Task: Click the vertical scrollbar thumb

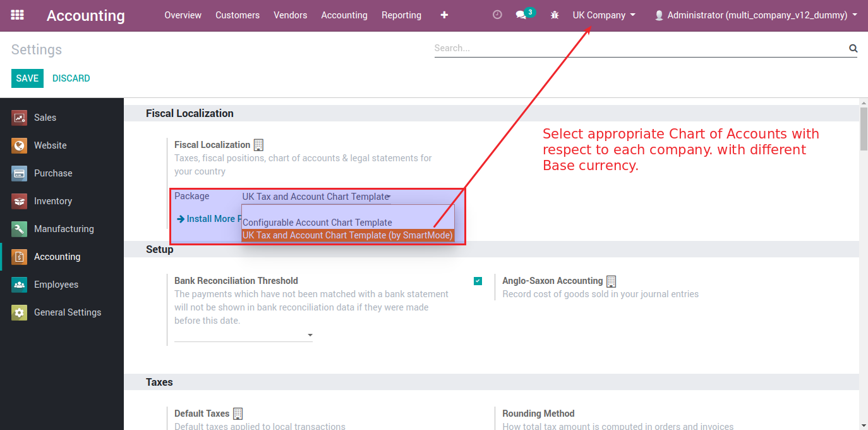Action: tap(864, 128)
